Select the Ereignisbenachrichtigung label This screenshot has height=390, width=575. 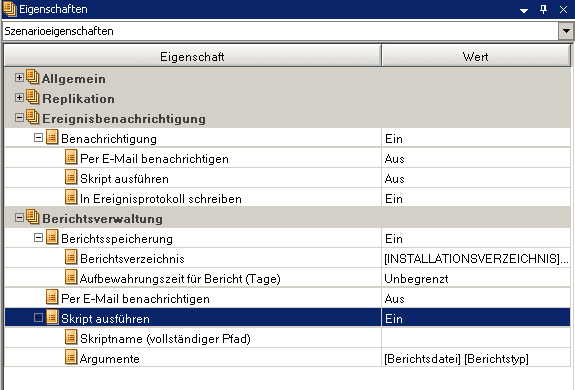(124, 119)
